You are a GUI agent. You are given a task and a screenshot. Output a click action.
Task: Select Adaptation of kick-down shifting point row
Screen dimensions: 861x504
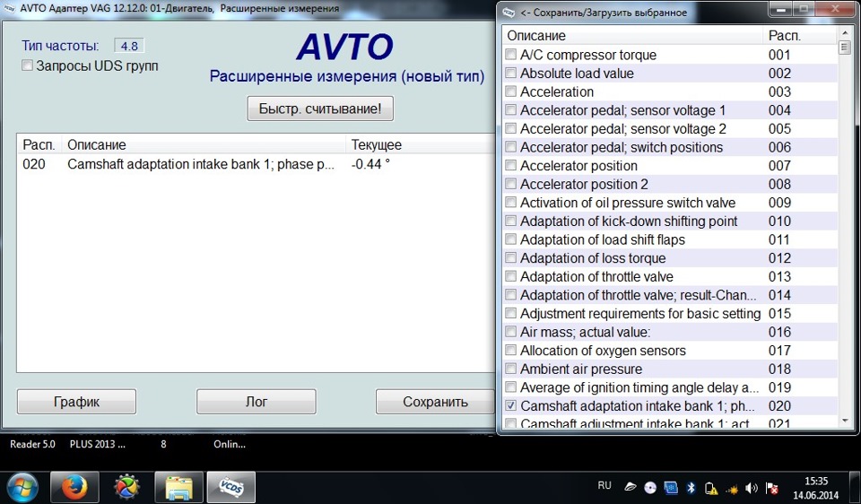(670, 221)
